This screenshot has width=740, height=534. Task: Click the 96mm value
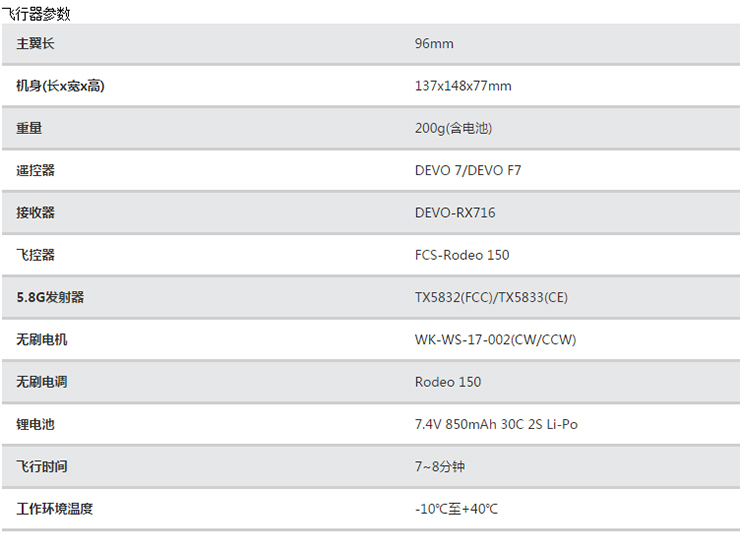tap(434, 44)
